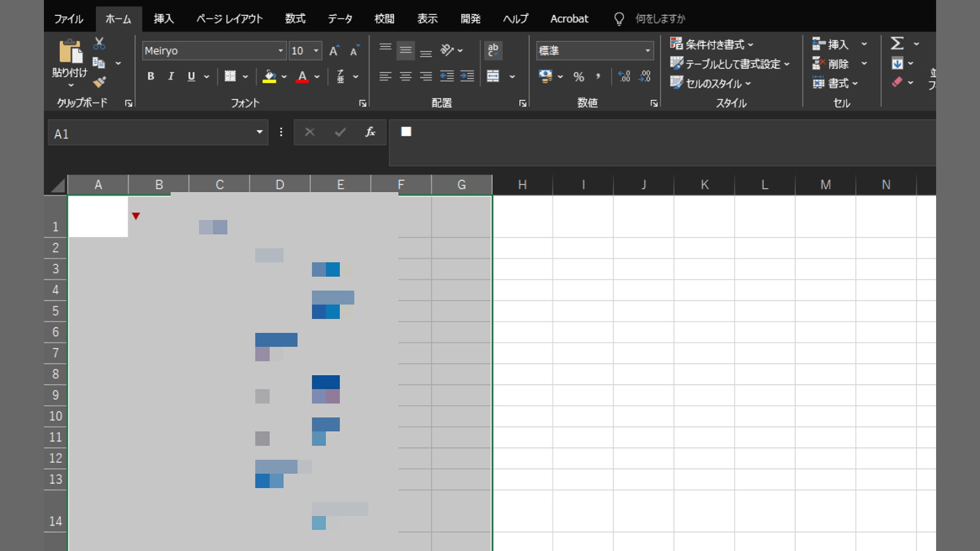Toggle Underline formatting
Screen dimensions: 980x551
(191, 77)
